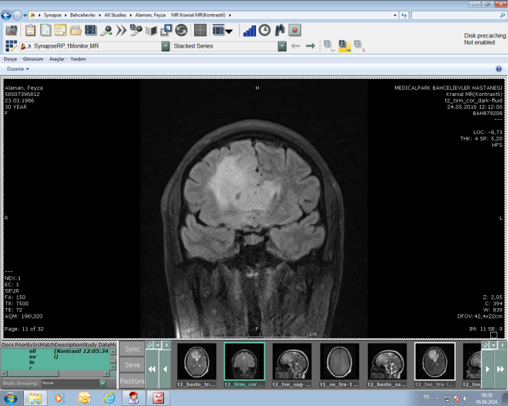Open Windows Explorer from the taskbar

point(35,398)
